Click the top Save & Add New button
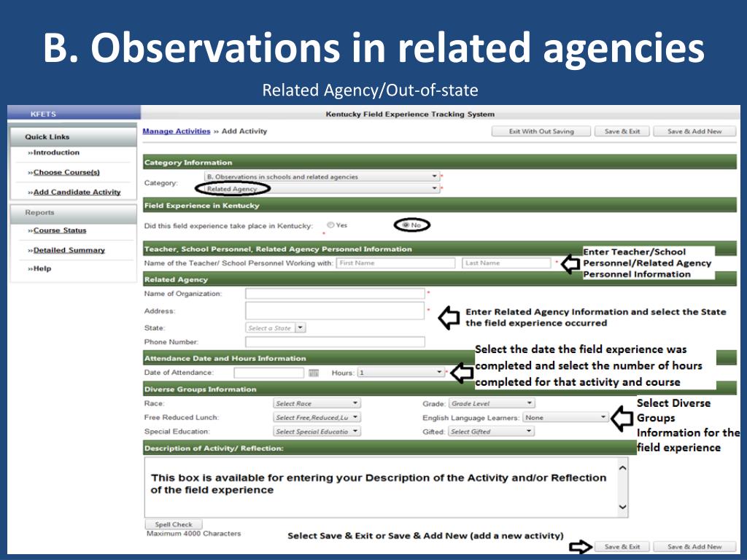 point(694,131)
